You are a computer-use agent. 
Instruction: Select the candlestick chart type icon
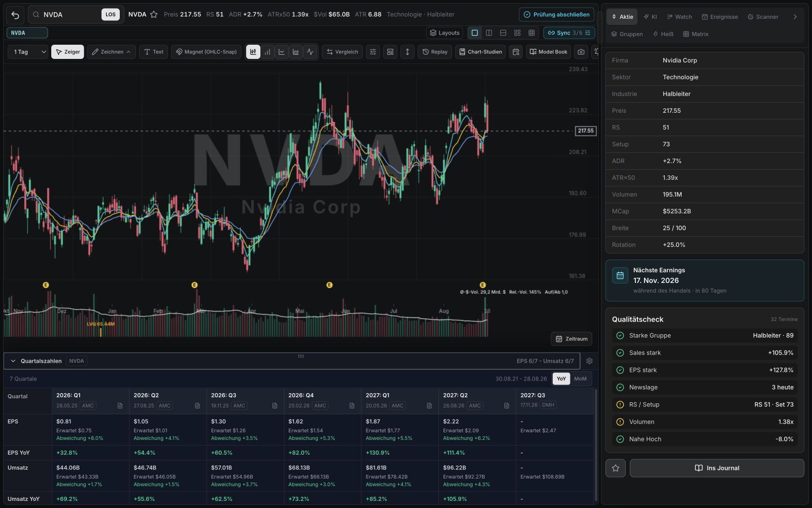[x=253, y=52]
